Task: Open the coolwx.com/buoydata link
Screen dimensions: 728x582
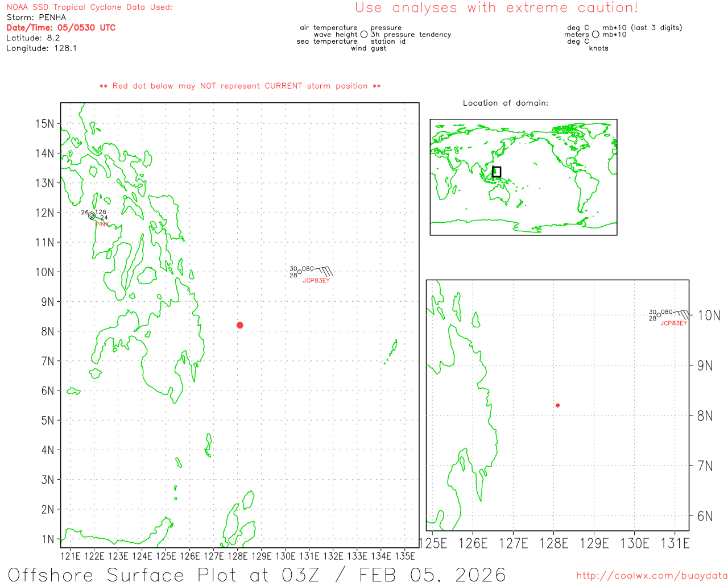Action: pyautogui.click(x=652, y=576)
